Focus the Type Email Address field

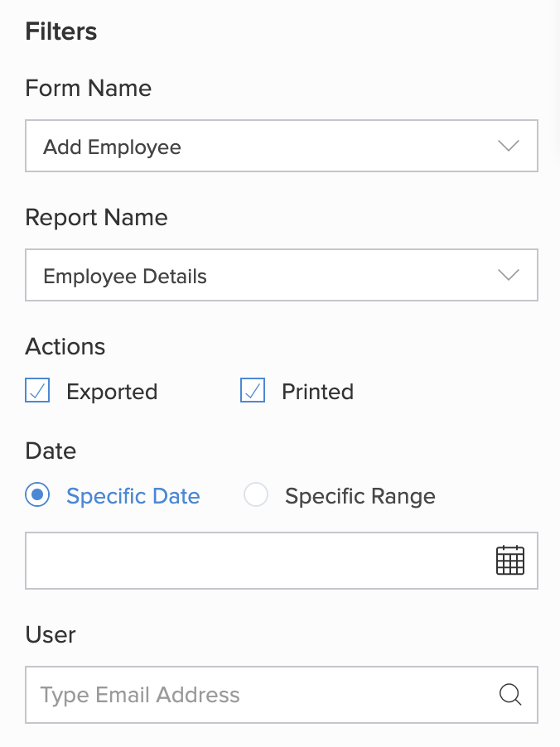pyautogui.click(x=249, y=695)
